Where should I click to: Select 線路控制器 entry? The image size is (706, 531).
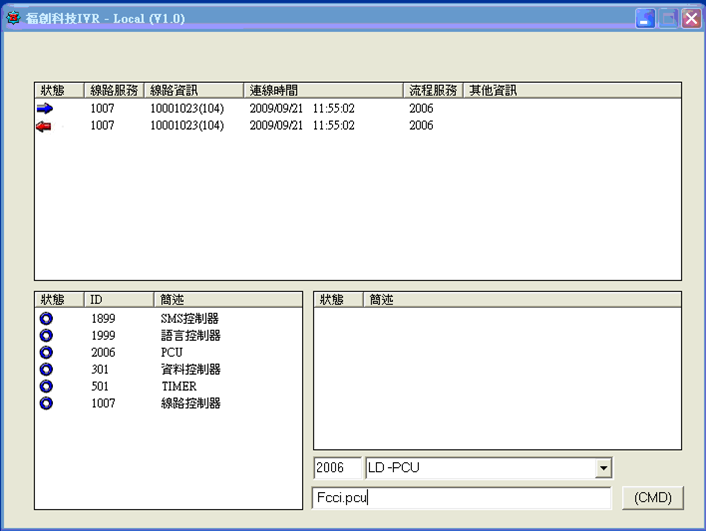[x=191, y=403]
